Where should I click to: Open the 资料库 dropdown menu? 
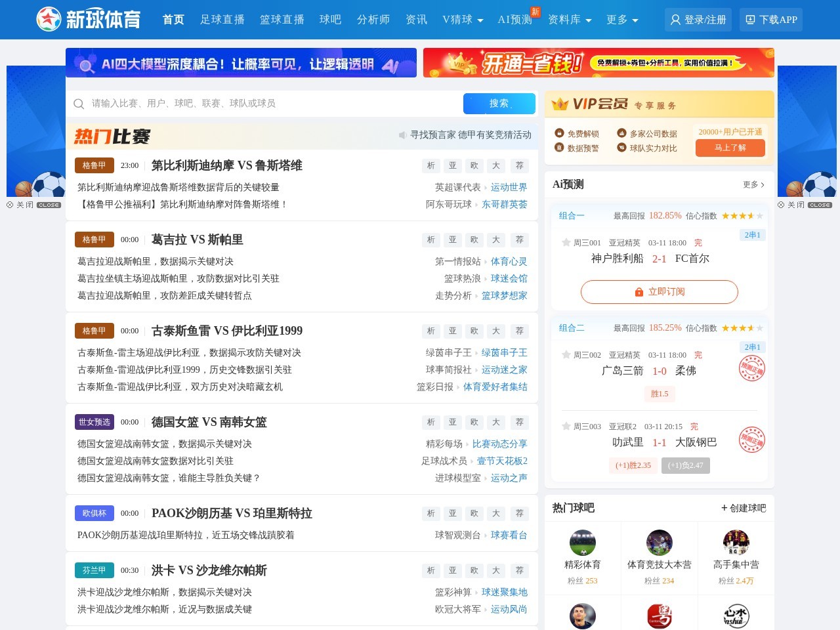tap(570, 20)
